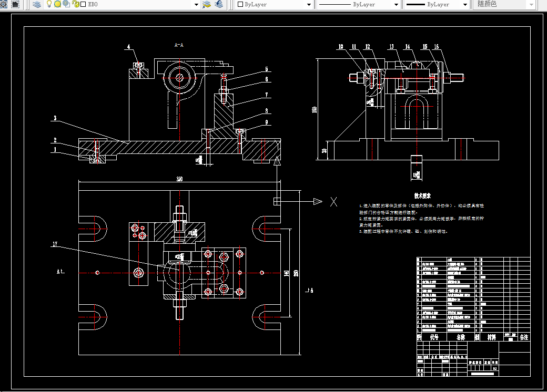Open the ByLayer lineweight dropdown arrow
The height and width of the screenshot is (392, 547).
tap(465, 5)
